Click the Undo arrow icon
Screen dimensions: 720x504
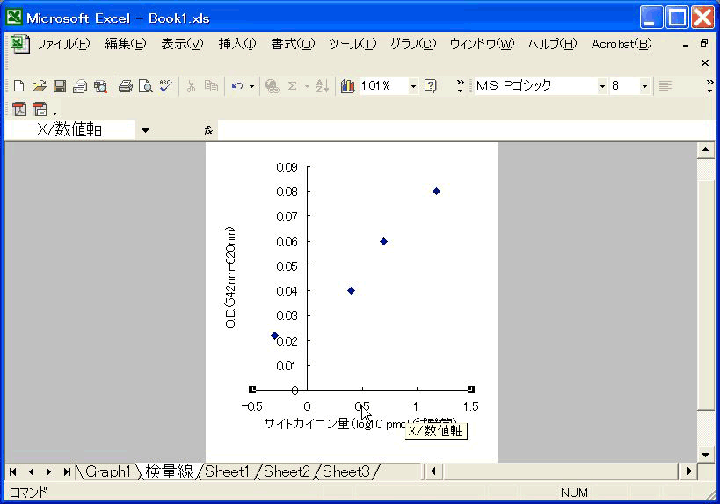[x=238, y=87]
